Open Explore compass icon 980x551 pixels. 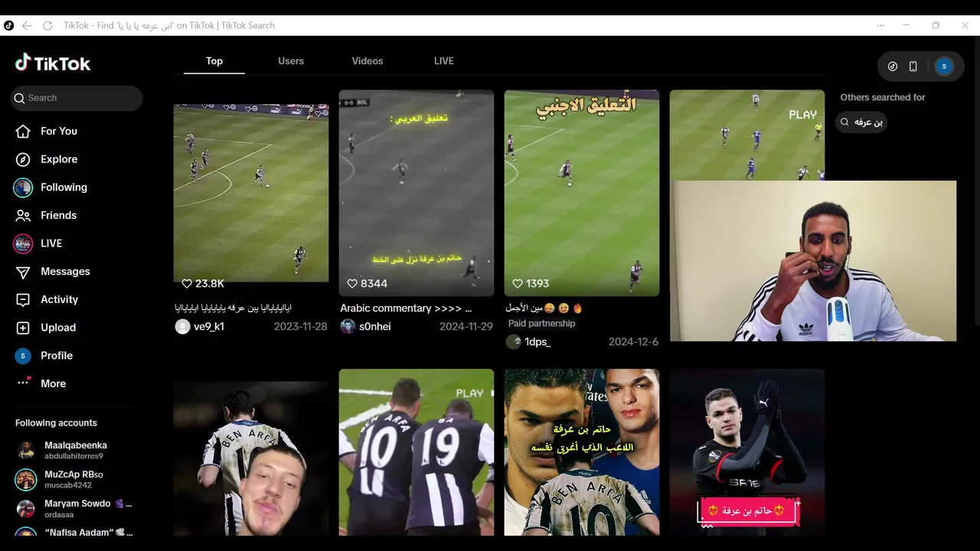(23, 159)
